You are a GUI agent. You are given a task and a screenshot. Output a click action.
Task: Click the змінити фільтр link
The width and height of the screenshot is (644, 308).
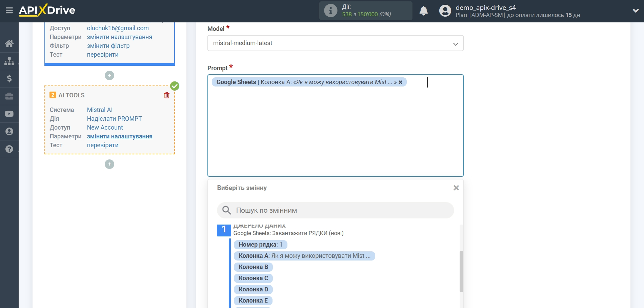point(108,46)
